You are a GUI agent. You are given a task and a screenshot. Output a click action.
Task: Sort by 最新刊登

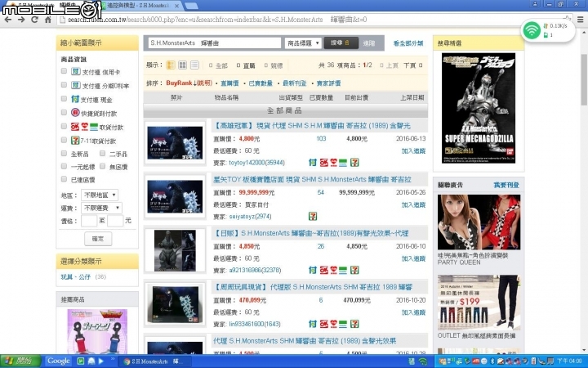click(294, 83)
